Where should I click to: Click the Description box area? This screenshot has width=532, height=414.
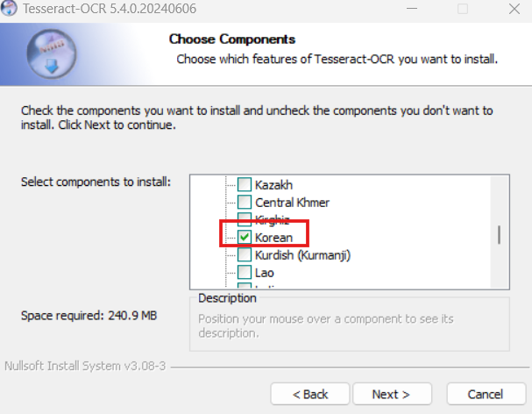tap(350, 323)
